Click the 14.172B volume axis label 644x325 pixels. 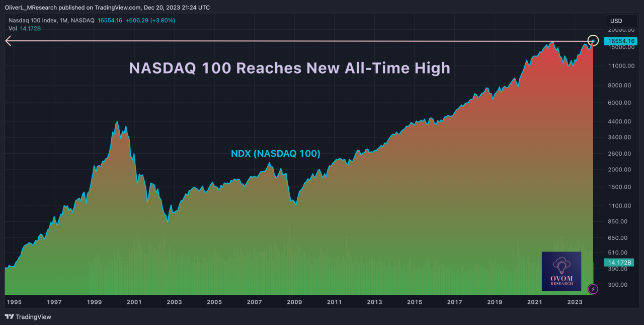(620, 263)
